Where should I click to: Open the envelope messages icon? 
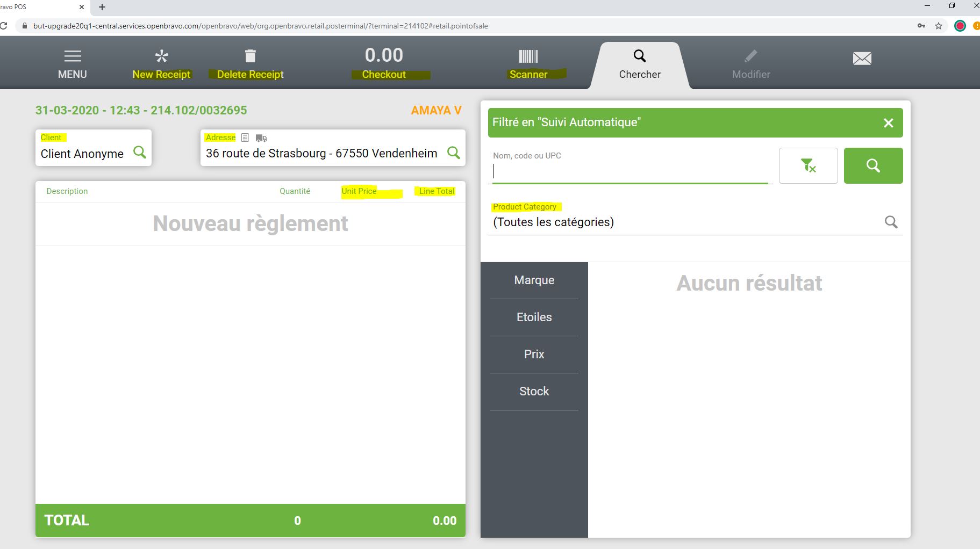[x=862, y=58]
